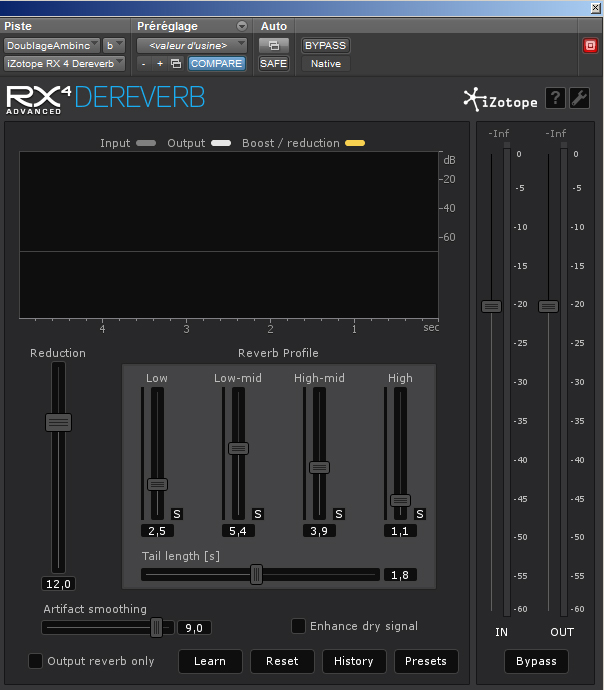
Task: Open the History button
Action: 354,661
